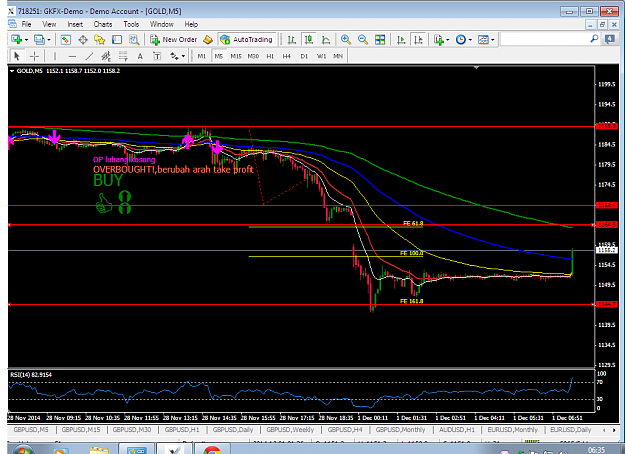Open a new chart via toolbar icon
The image size is (625, 454).
pos(17,39)
